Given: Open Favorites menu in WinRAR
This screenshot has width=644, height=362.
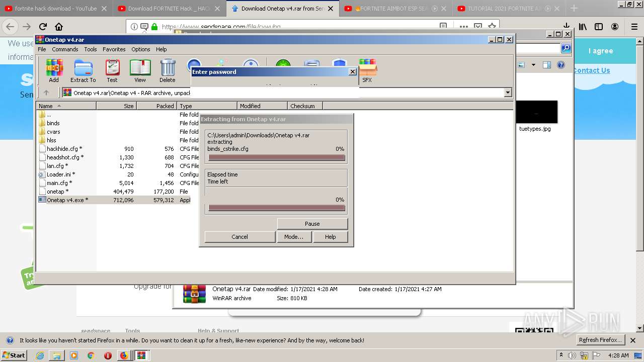Looking at the screenshot, I should pos(114,49).
